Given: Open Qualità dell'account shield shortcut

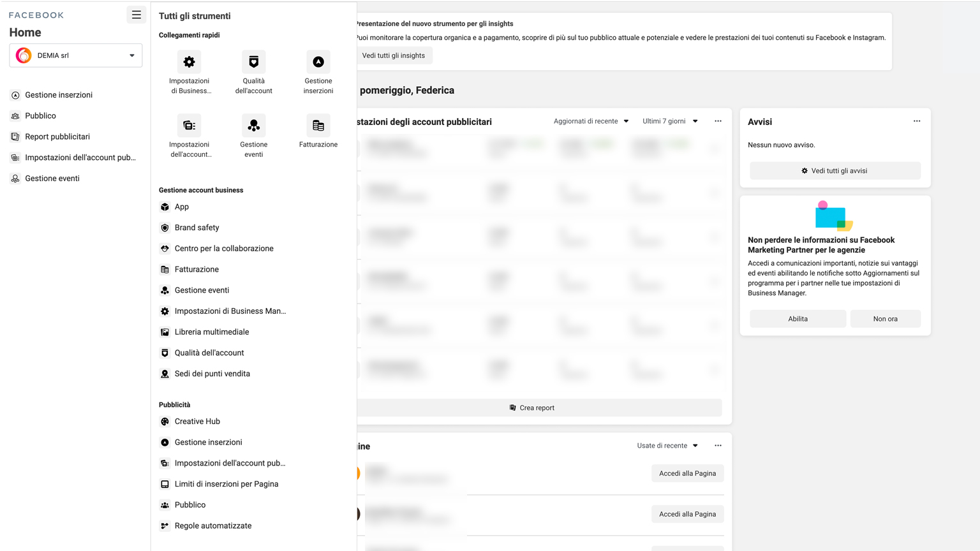Looking at the screenshot, I should click(253, 62).
